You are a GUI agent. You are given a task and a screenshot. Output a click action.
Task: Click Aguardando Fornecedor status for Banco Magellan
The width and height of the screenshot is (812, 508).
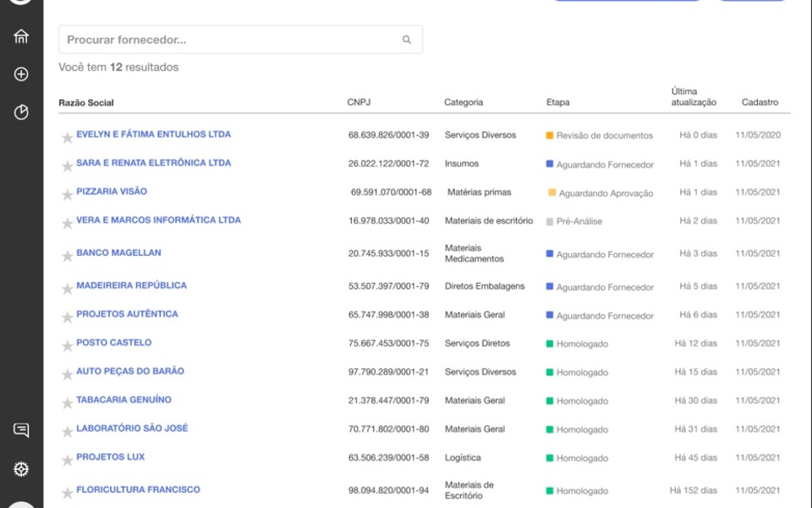(x=601, y=255)
